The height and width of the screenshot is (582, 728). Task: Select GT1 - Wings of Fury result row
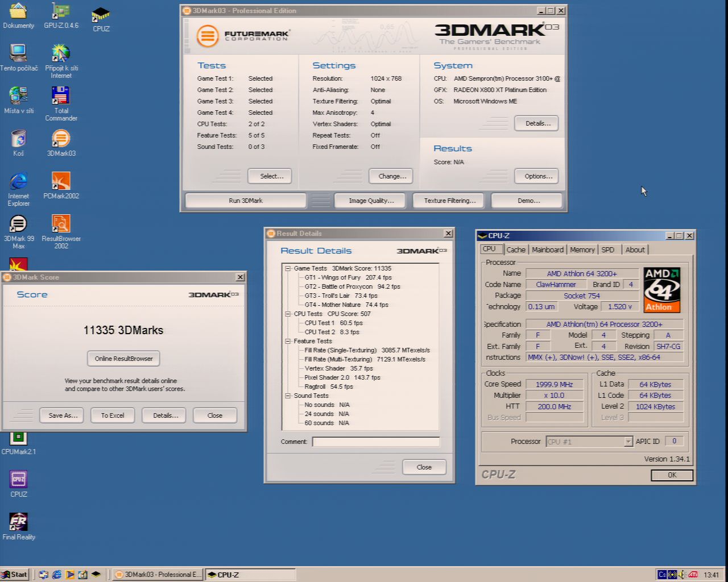tap(348, 277)
